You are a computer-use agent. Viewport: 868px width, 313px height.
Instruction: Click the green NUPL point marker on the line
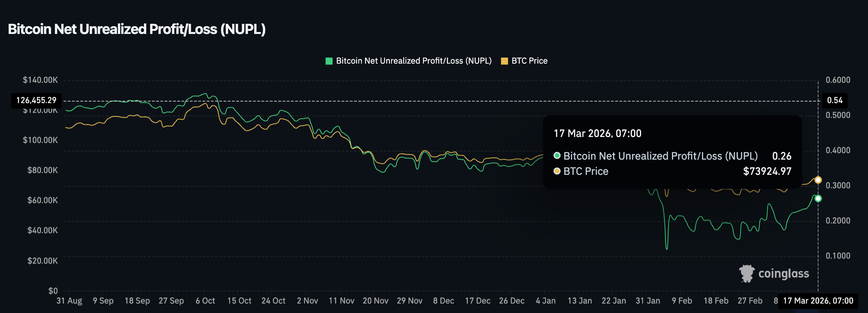pos(818,199)
